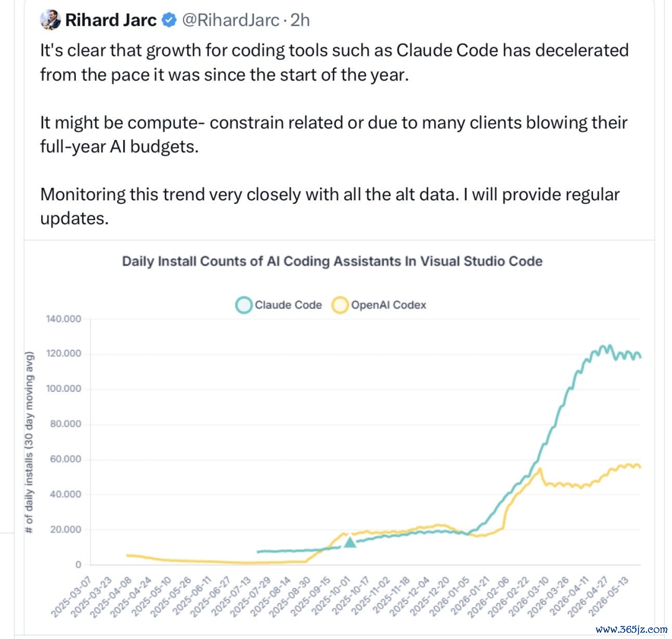The height and width of the screenshot is (639, 672).
Task: Toggle the Claude Code series label
Action: (288, 305)
